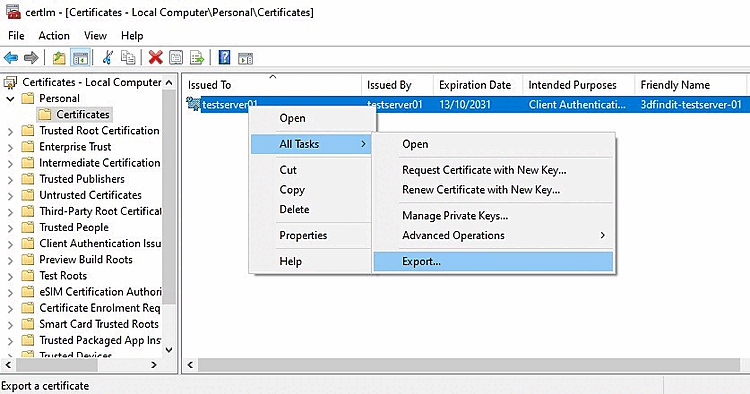Click the Cut scissors toolbar icon

coord(108,58)
